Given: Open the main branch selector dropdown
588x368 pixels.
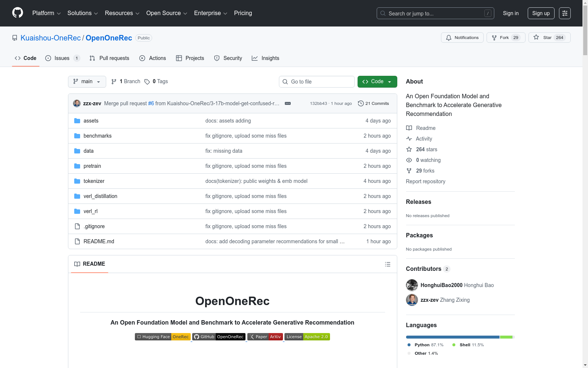Looking at the screenshot, I should [87, 82].
